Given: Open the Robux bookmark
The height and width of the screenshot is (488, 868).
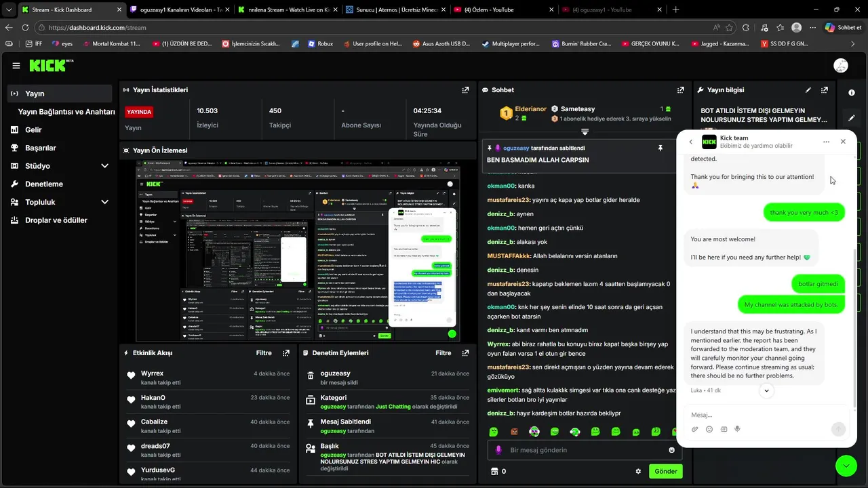Looking at the screenshot, I should coord(320,44).
